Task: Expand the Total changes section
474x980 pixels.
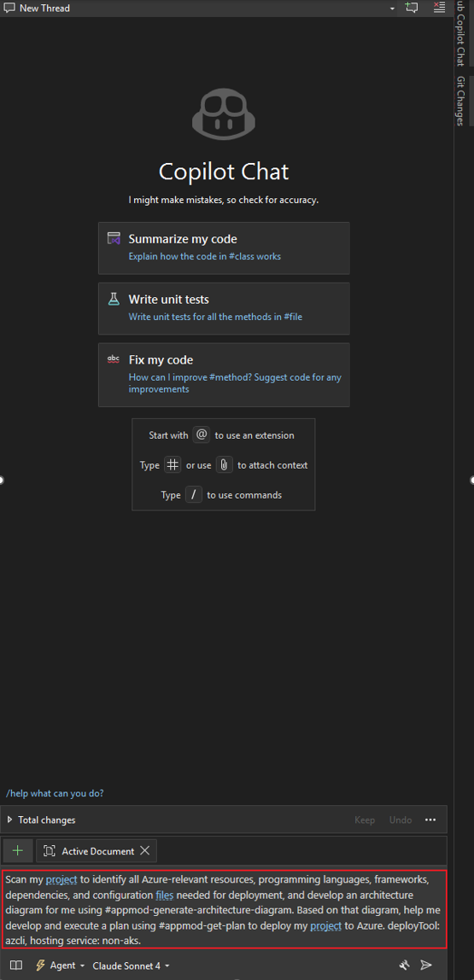Action: [x=10, y=820]
